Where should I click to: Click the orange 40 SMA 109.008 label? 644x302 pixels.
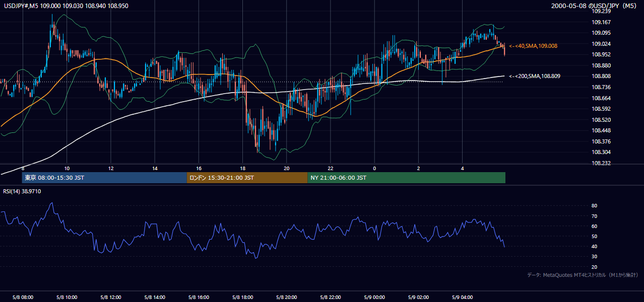coord(533,46)
